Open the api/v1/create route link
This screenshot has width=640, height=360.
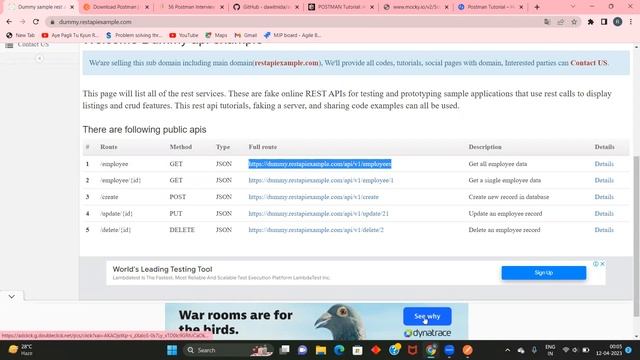pos(313,197)
